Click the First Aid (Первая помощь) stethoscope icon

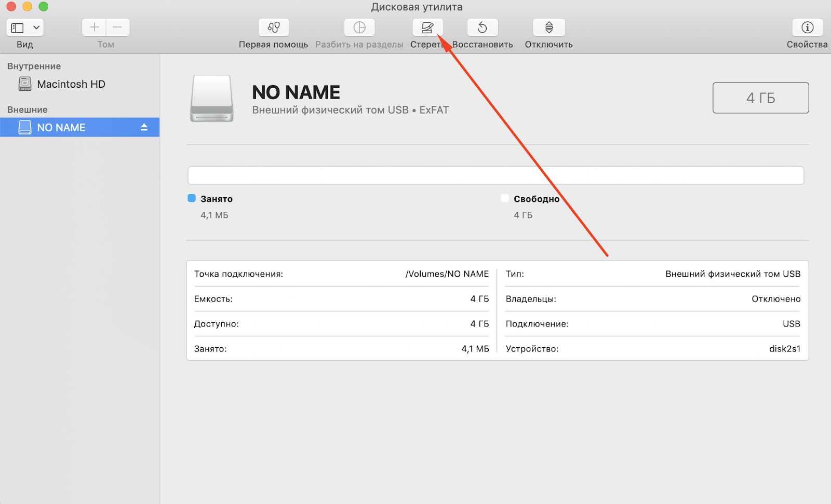274,28
